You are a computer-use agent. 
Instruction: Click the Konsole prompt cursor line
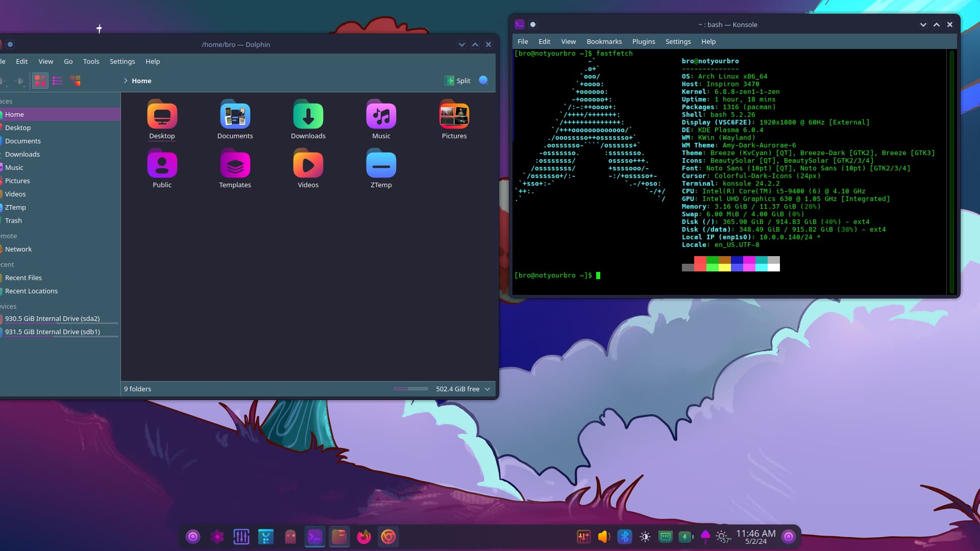557,275
